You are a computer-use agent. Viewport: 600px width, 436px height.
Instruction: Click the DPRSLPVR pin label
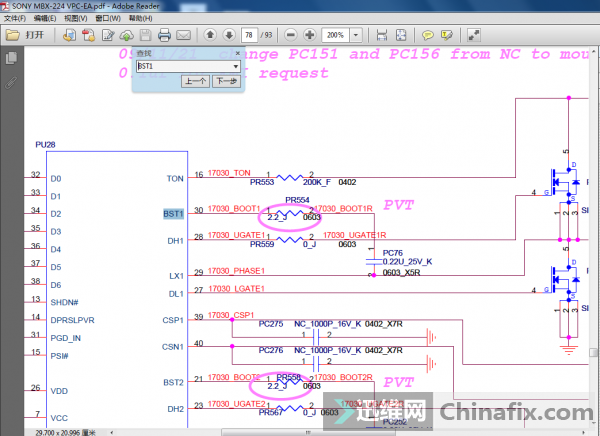pos(72,320)
